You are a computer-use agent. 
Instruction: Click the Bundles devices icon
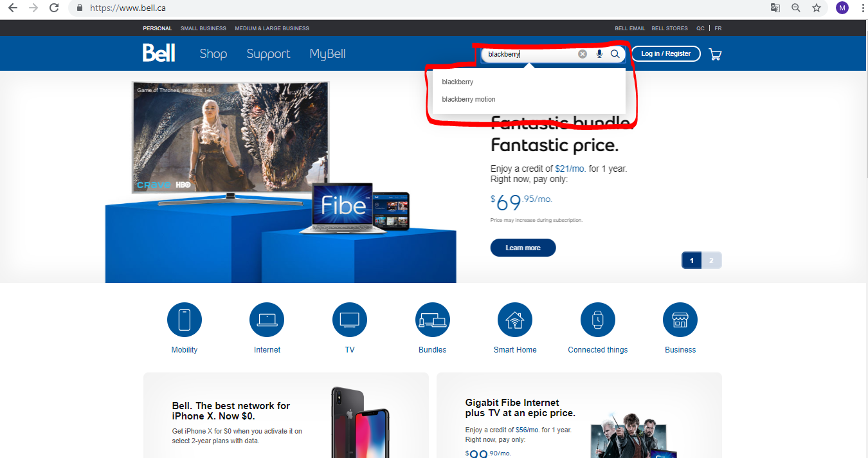(433, 320)
